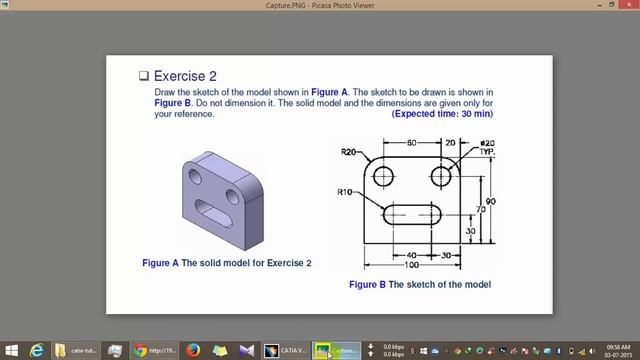Open the OneDrive cloud tray icon

click(435, 351)
